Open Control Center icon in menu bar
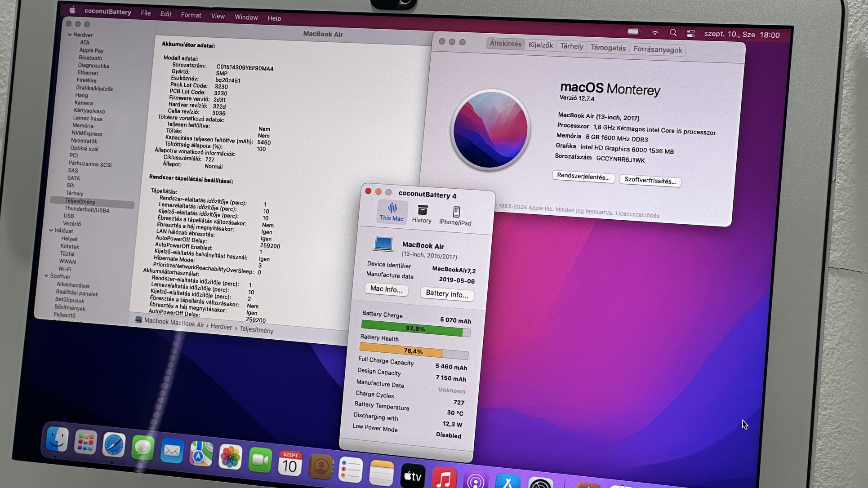Viewport: 868px width, 488px height. [691, 34]
